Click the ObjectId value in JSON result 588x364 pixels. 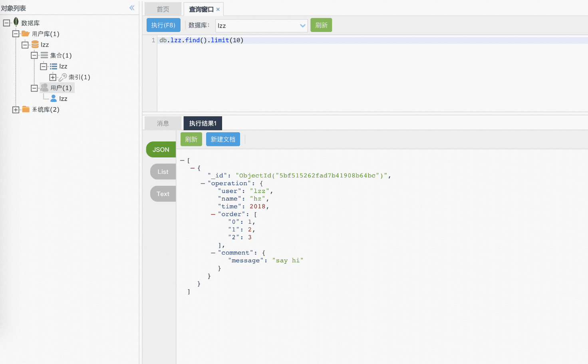[311, 175]
